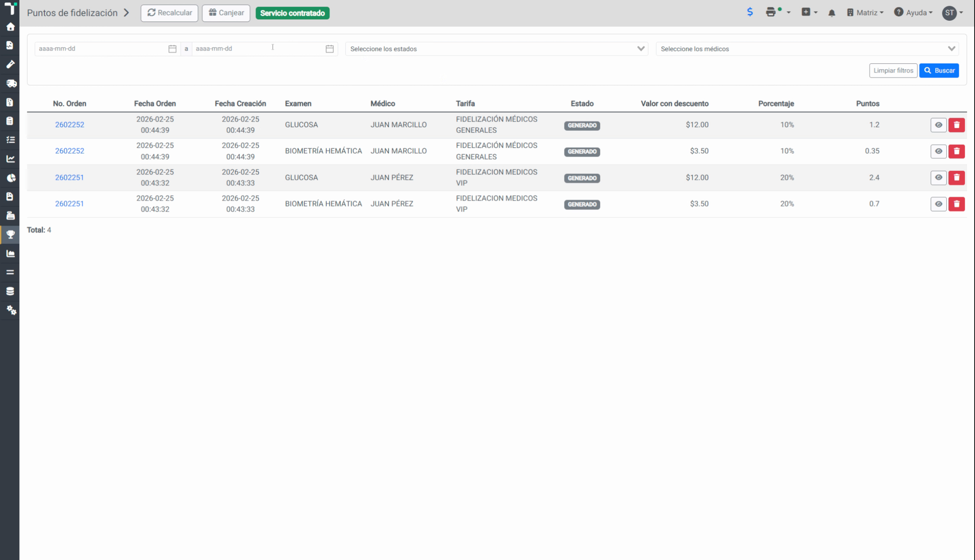Expand the Seleccione los médicos dropdown
This screenshot has width=975, height=560.
(807, 49)
